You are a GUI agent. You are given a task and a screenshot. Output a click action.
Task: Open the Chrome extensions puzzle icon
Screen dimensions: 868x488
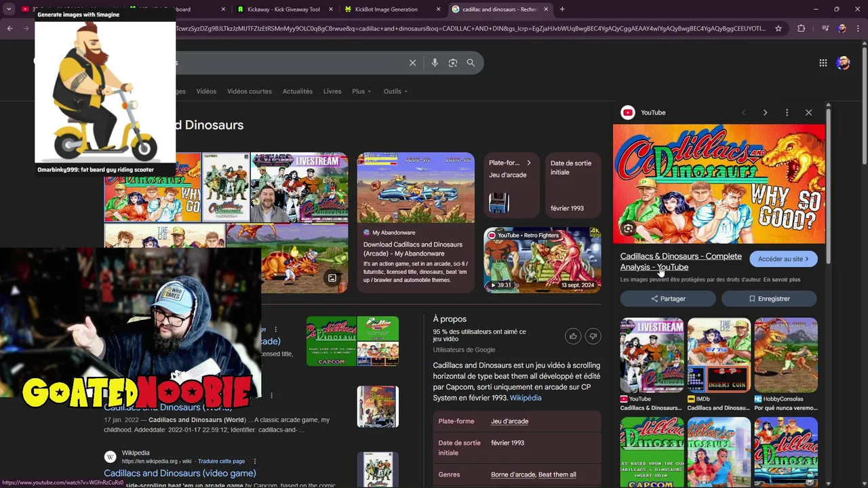[x=802, y=28]
